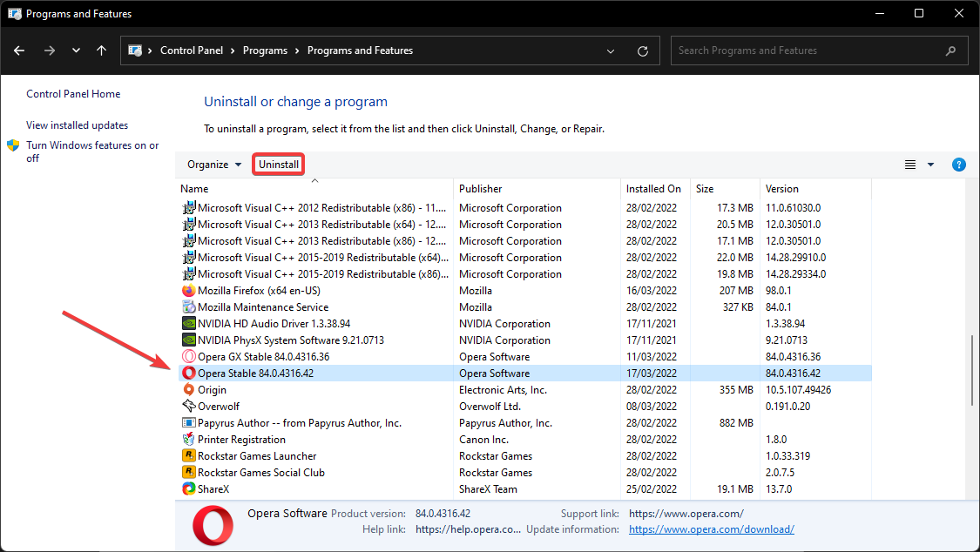Click the Electronic Arts, Inc. publisher cell
980x552 pixels.
point(503,390)
